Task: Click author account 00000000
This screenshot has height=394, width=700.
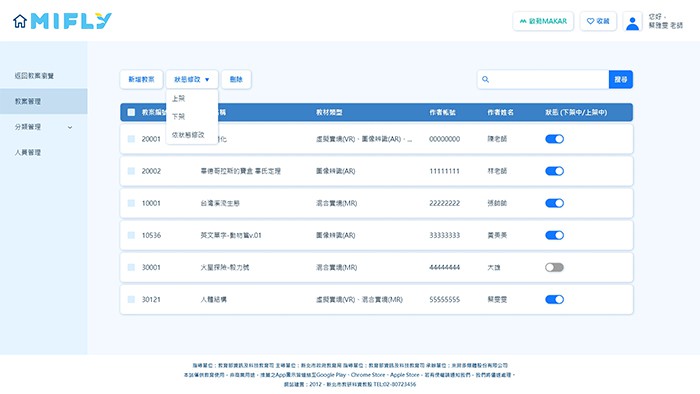Action: point(444,139)
